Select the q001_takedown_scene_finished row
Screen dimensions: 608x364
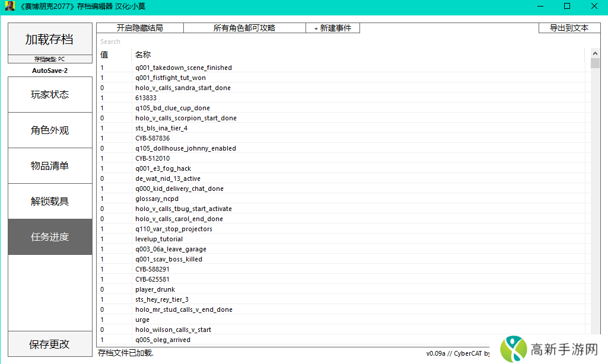(x=183, y=68)
